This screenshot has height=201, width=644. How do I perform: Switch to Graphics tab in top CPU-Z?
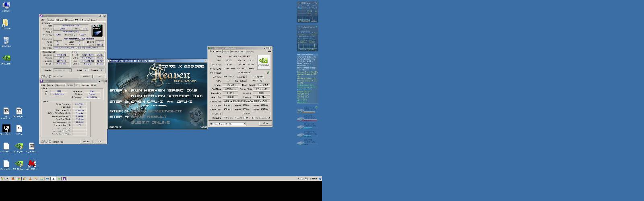pos(85,20)
